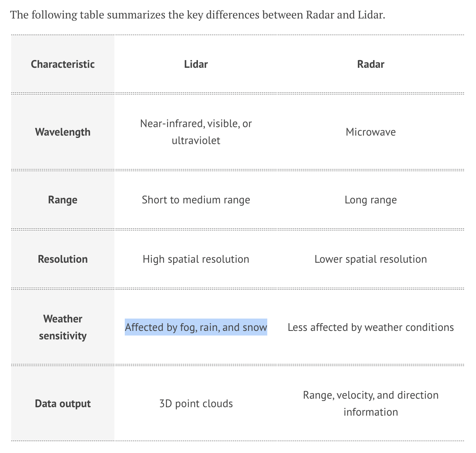Click the word "ultraviolet" in the Lidar column
476x453 pixels.
(x=196, y=141)
